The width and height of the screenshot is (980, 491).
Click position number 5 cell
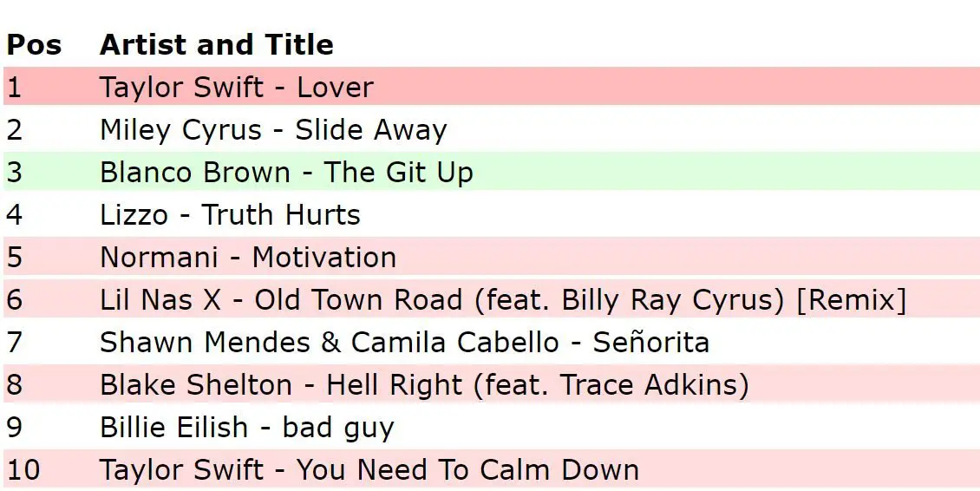pyautogui.click(x=15, y=258)
